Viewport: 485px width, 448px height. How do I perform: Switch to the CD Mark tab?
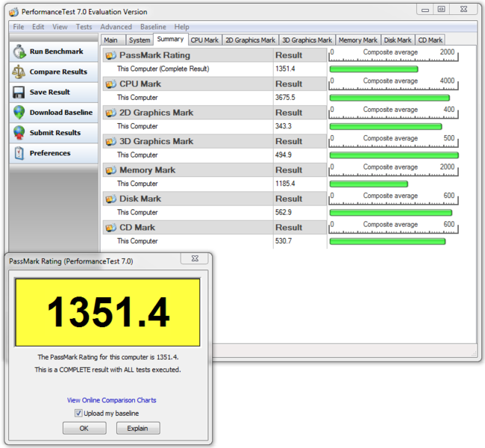pyautogui.click(x=431, y=40)
